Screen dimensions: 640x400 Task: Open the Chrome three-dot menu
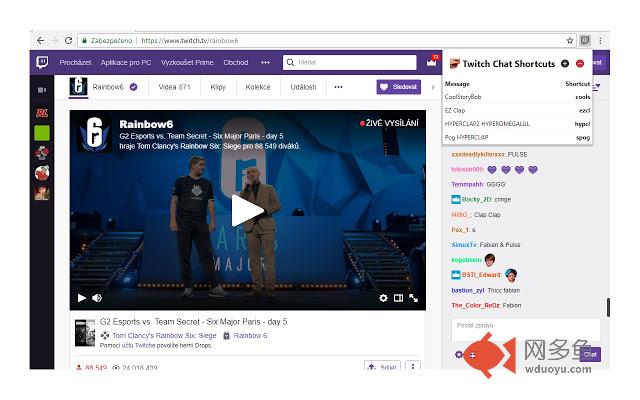[600, 40]
